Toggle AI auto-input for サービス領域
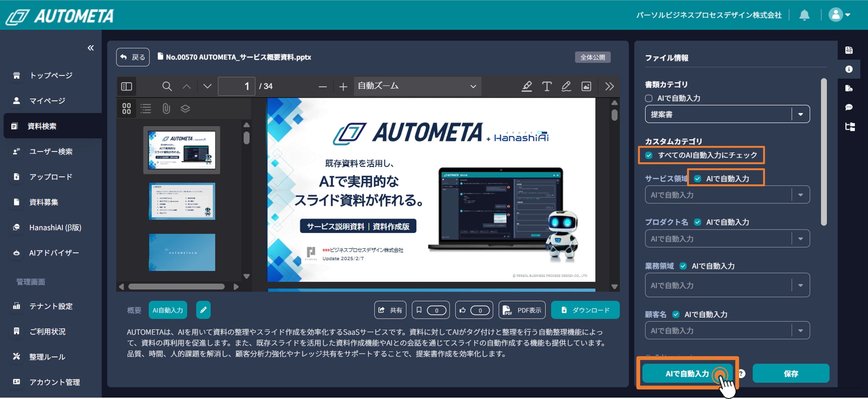The height and width of the screenshot is (399, 868). click(x=697, y=178)
